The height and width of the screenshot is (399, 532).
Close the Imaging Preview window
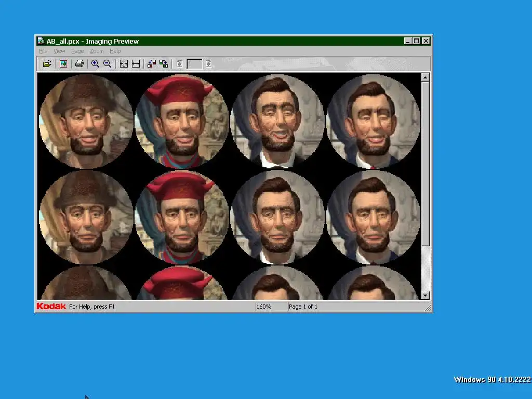click(x=426, y=41)
